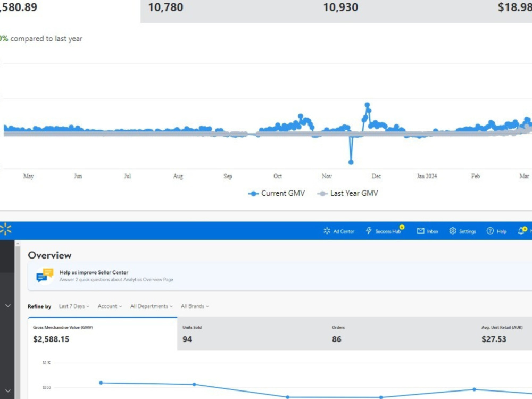Expand the upper sidebar chevron
532x399 pixels.
coord(7,306)
